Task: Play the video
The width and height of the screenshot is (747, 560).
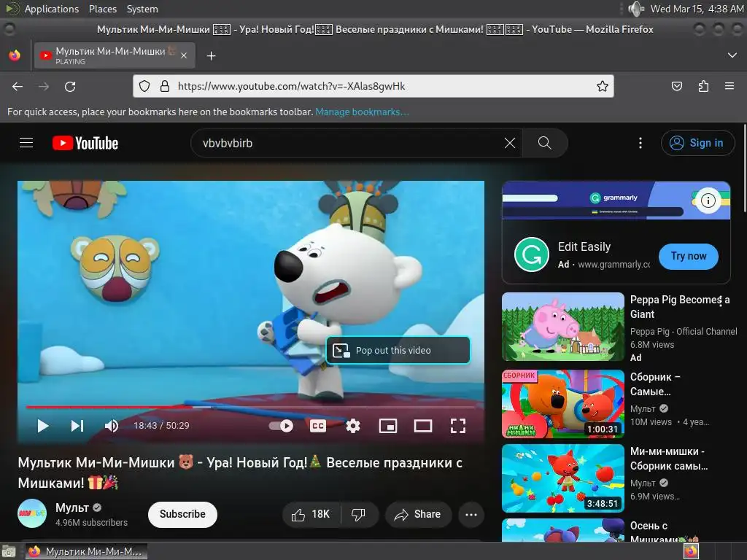Action: 43,426
